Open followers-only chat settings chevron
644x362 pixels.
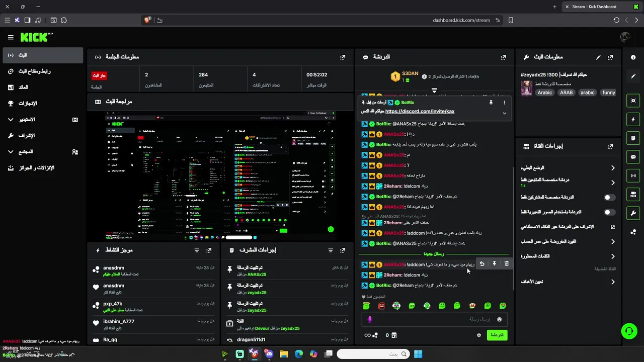click(x=612, y=183)
